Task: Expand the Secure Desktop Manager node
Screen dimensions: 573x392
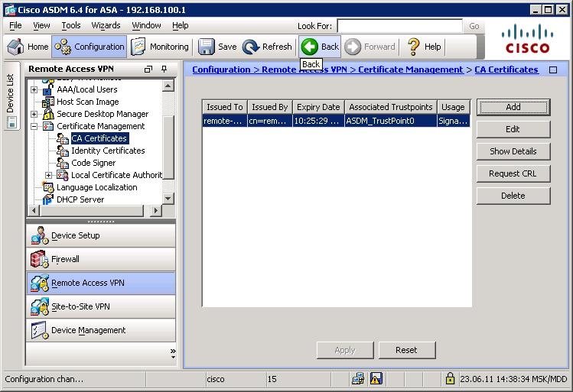Action: tap(34, 115)
